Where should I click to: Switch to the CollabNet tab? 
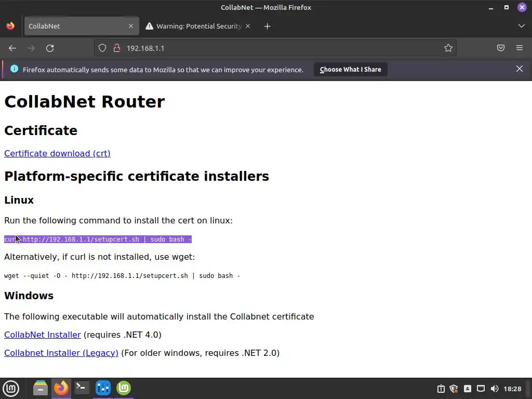pos(82,26)
